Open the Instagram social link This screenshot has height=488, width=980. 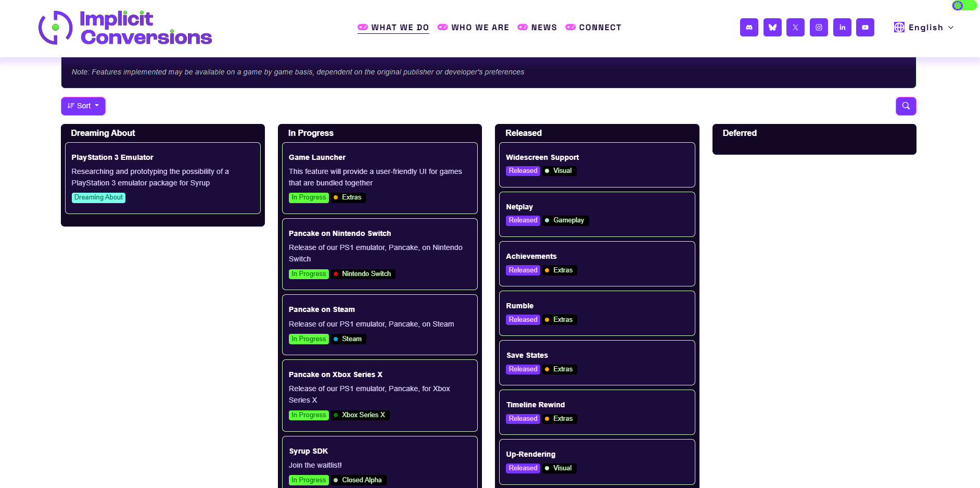[819, 28]
